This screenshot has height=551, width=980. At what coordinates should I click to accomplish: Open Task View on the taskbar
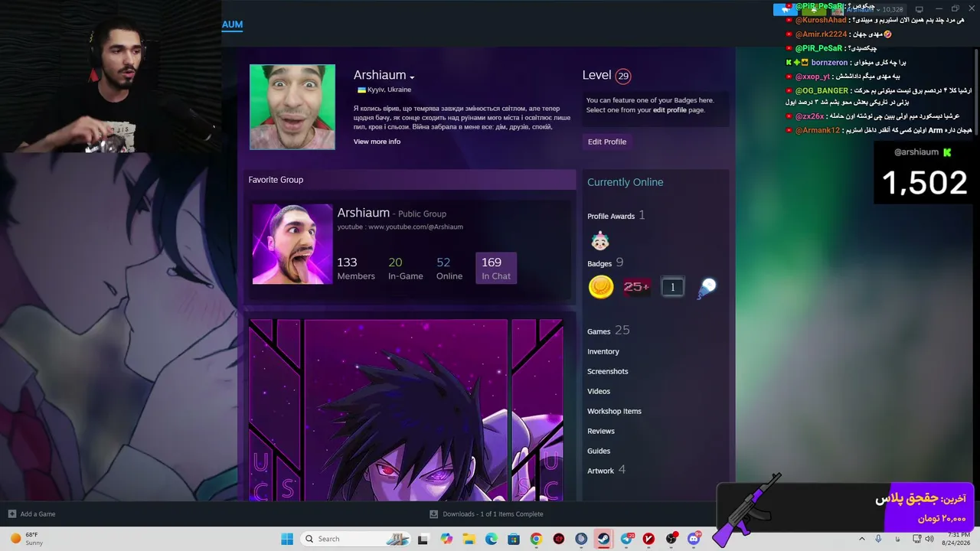(423, 539)
